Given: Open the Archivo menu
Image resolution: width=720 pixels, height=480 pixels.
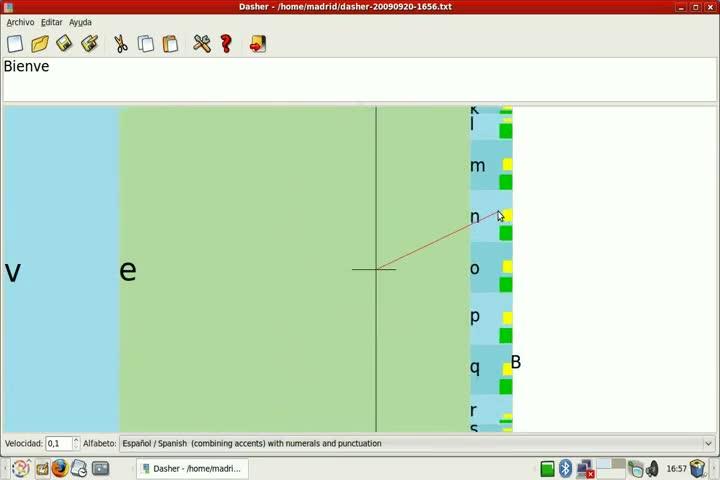Looking at the screenshot, I should click(20, 22).
